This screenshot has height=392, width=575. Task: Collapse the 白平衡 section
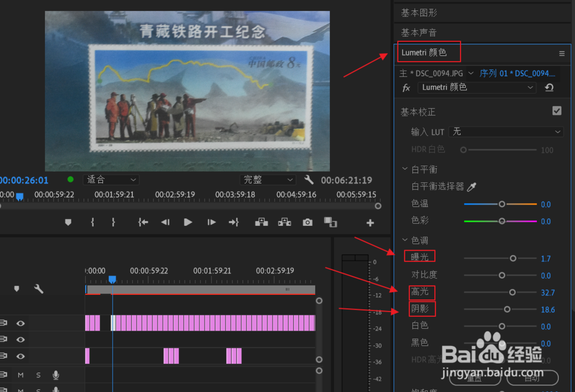pos(405,169)
